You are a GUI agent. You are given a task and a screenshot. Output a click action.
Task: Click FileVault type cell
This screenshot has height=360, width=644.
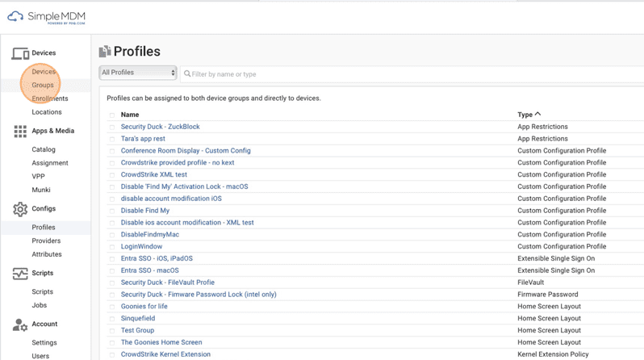pyautogui.click(x=531, y=283)
